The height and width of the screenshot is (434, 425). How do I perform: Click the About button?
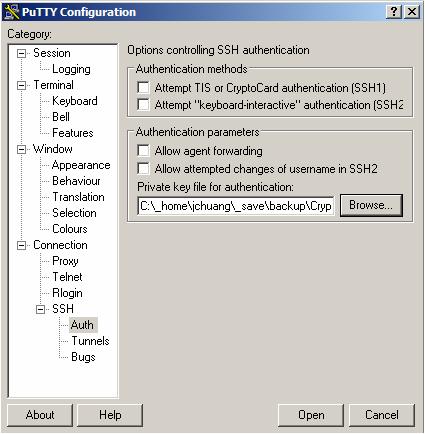click(40, 415)
